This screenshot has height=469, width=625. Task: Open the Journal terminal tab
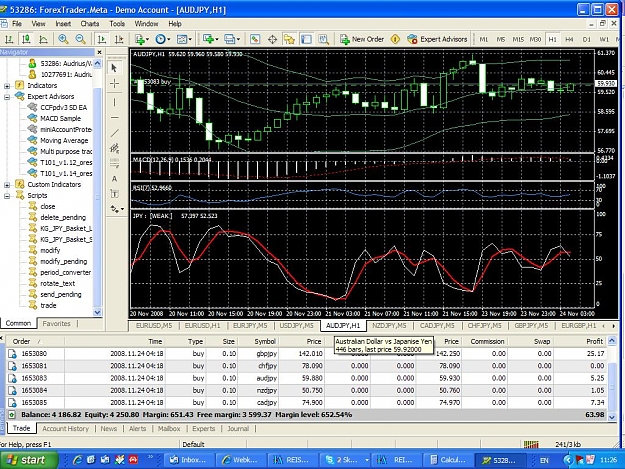(x=238, y=429)
